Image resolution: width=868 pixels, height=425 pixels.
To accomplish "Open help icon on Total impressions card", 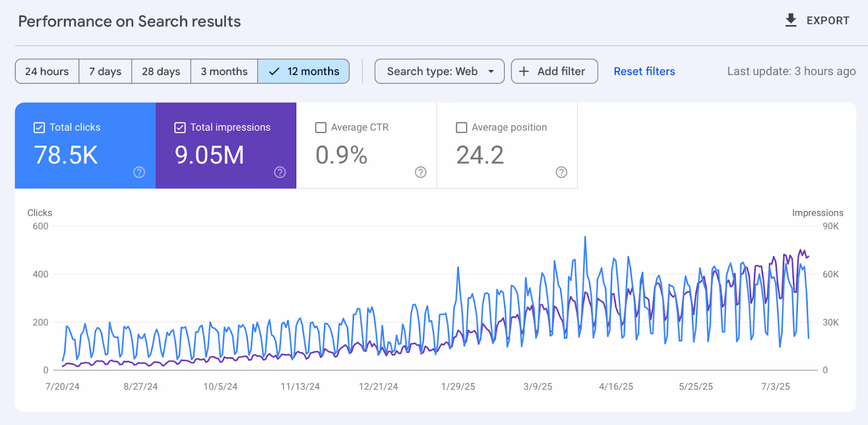I will [280, 172].
